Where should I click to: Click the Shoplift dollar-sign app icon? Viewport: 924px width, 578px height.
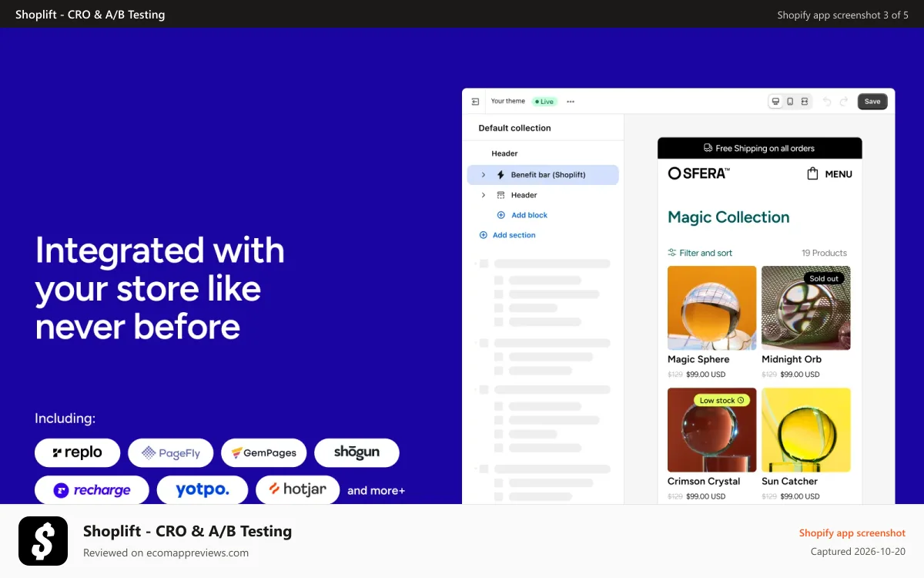click(43, 540)
